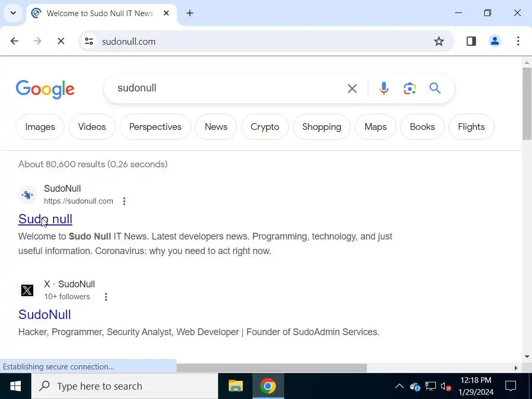
Task: Click the https://sudonull.com URL text
Action: pyautogui.click(x=78, y=201)
